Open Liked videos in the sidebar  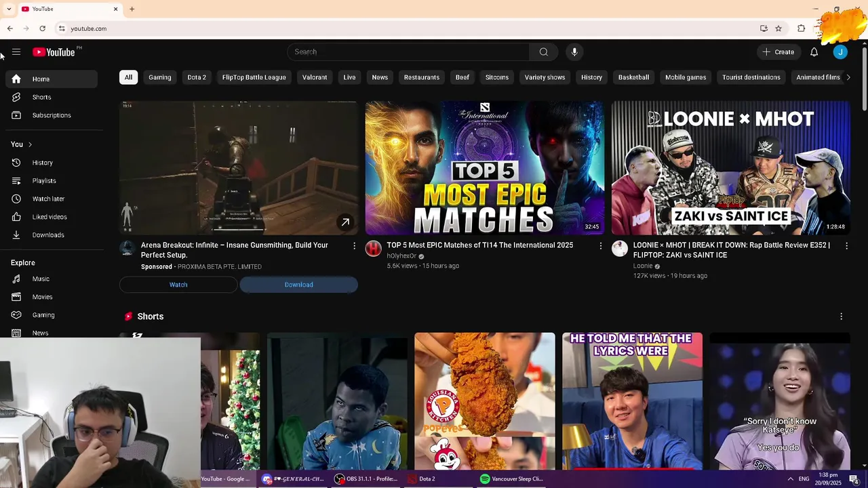tap(52, 217)
